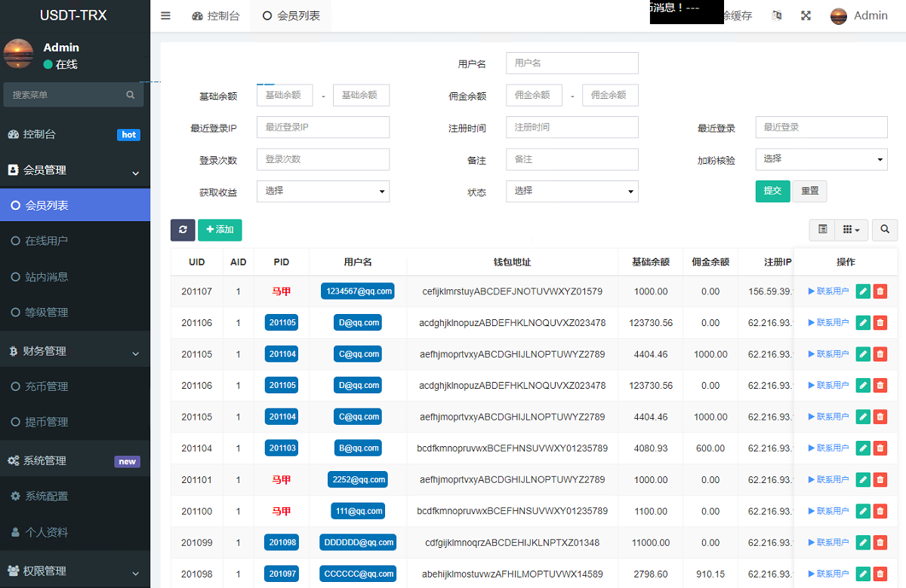Click the green 提交 button

(x=772, y=191)
